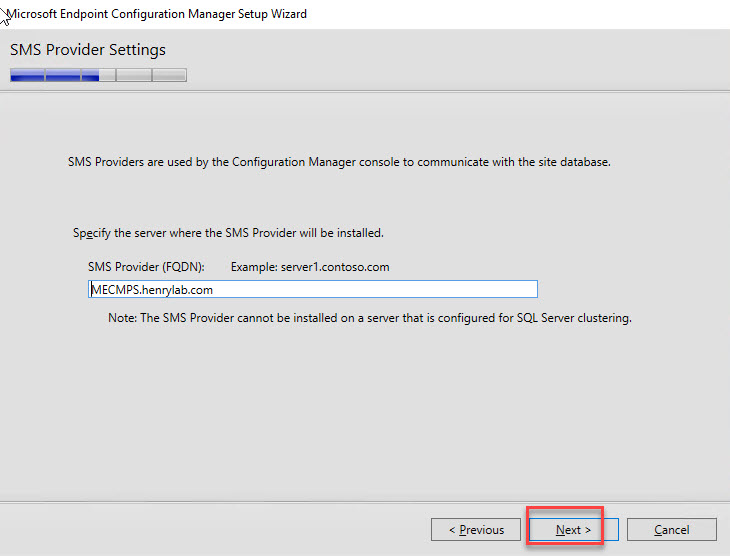Click the second filled progress segment

(x=62, y=75)
